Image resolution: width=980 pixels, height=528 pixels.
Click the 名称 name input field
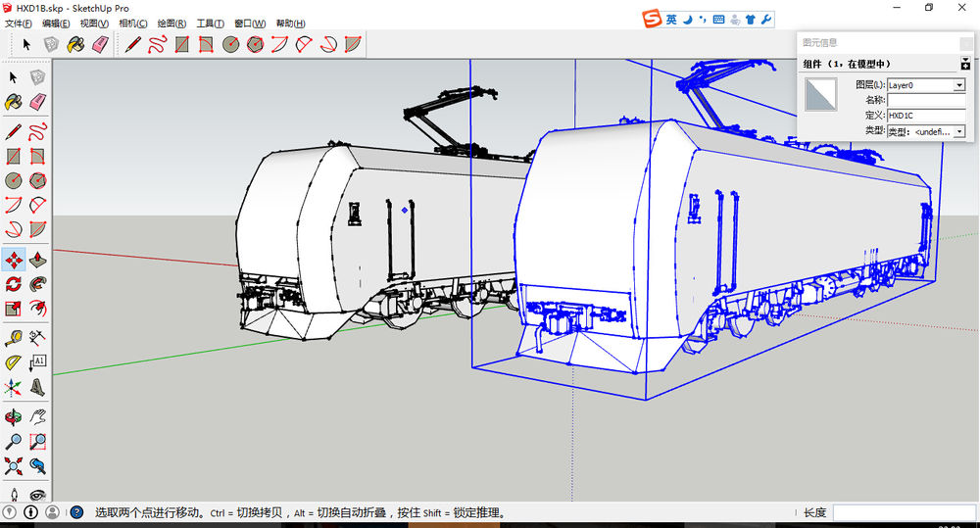(926, 101)
